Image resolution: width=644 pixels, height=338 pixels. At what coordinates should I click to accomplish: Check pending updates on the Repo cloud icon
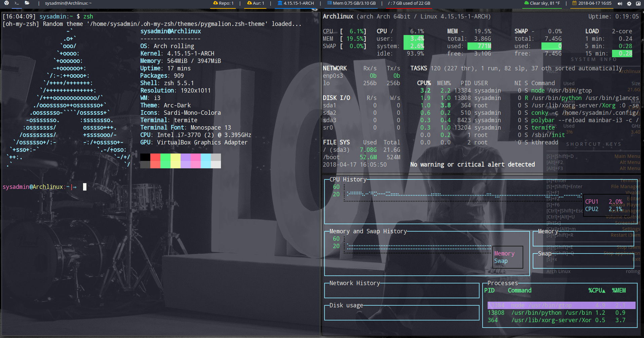pos(215,3)
